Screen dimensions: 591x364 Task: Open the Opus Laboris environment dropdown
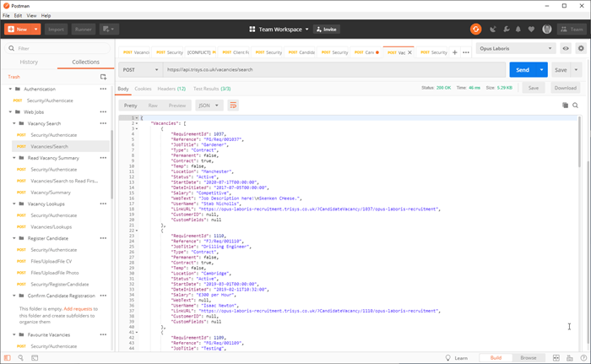[x=516, y=48]
